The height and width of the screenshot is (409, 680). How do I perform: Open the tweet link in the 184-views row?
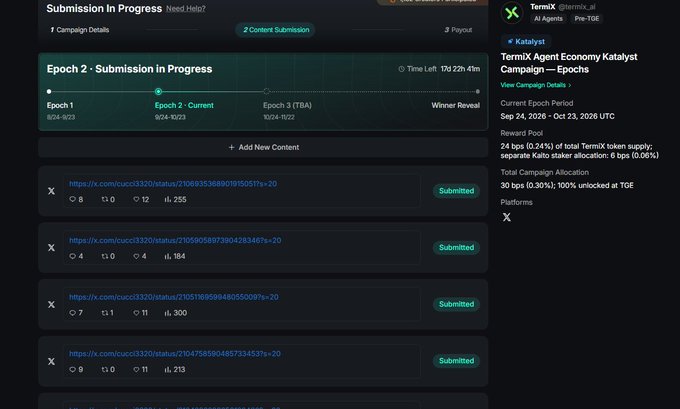tap(175, 241)
